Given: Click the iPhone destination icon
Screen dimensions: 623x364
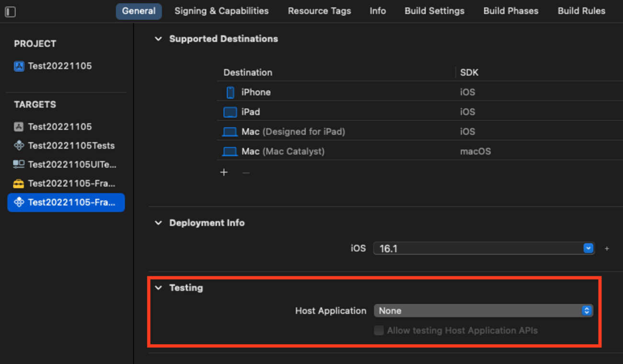Looking at the screenshot, I should click(x=230, y=92).
